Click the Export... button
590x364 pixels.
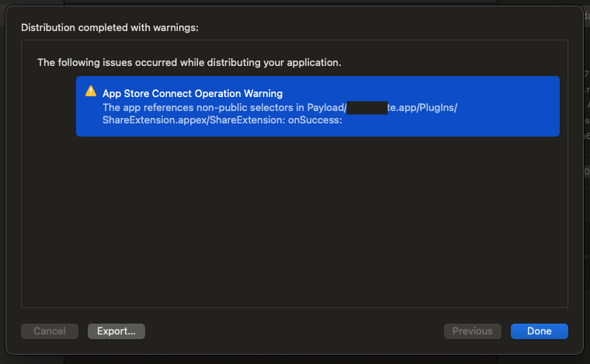[116, 331]
